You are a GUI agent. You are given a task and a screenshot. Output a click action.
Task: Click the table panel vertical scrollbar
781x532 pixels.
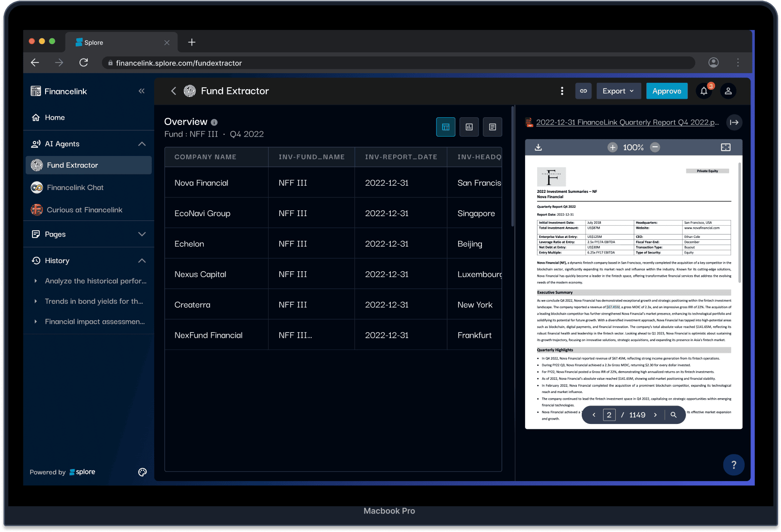tap(512, 166)
